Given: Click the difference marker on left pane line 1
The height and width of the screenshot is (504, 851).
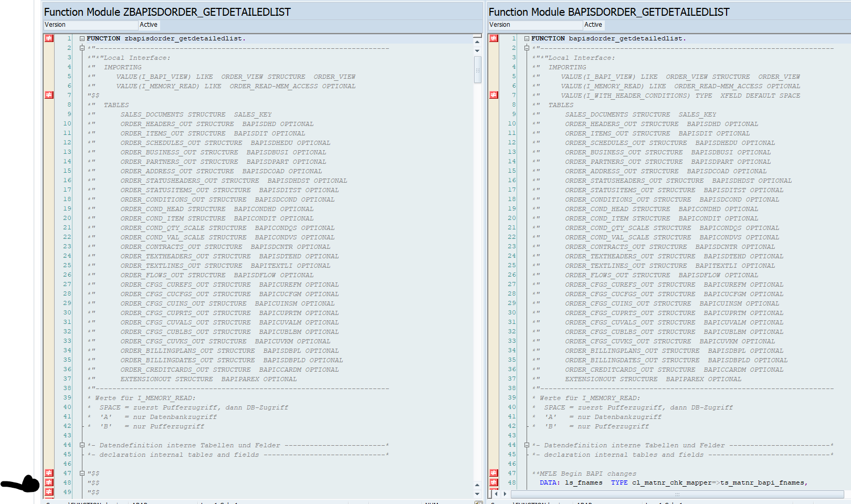Looking at the screenshot, I should click(49, 38).
